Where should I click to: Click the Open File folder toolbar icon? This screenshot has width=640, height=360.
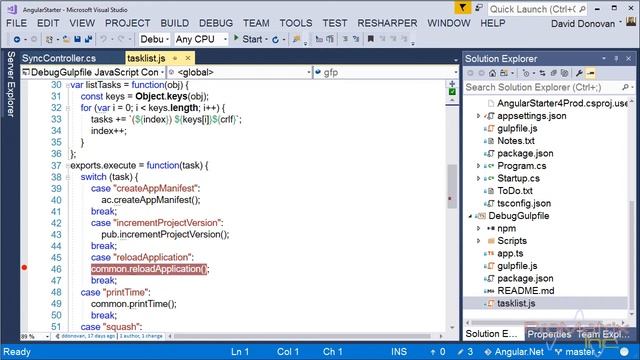[66, 39]
